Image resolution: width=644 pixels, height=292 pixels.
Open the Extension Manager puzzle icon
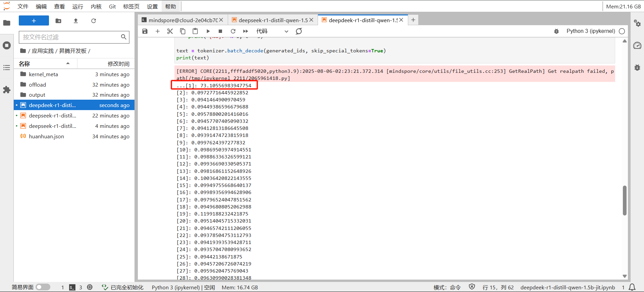7,90
